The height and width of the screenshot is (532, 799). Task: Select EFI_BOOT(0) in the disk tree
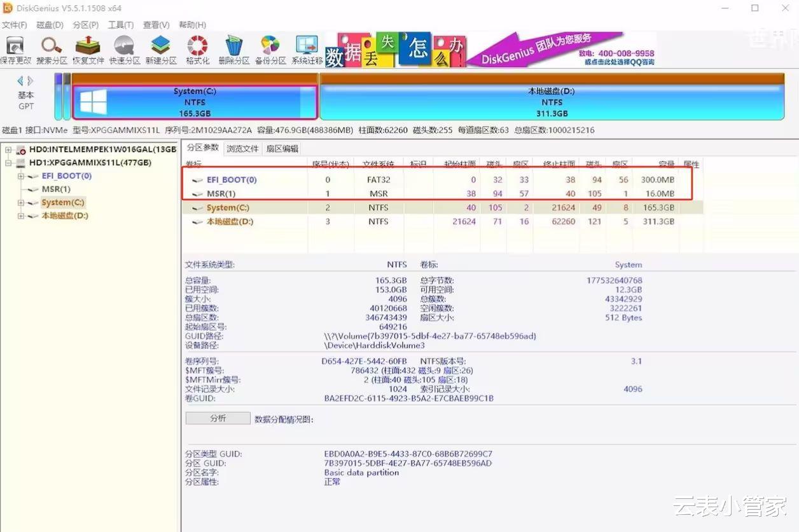click(67, 176)
